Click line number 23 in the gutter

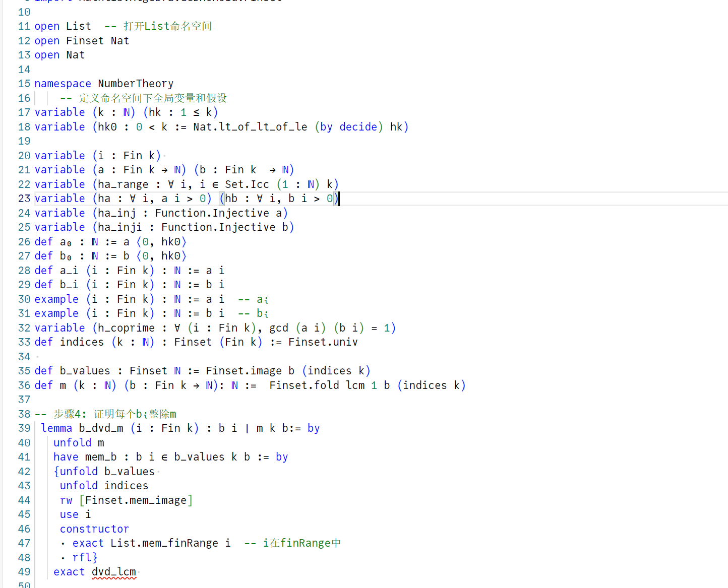pos(24,199)
